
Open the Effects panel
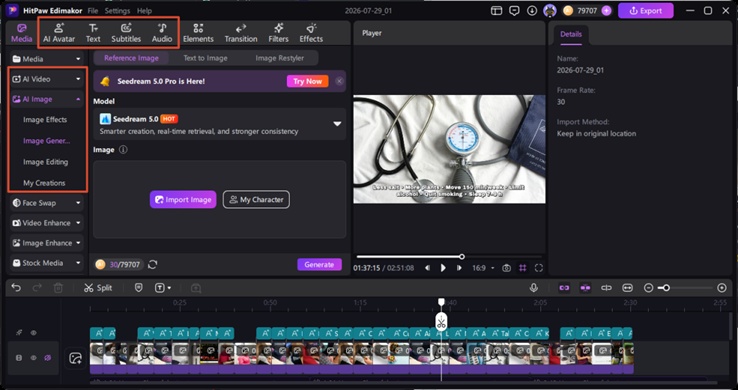tap(311, 33)
